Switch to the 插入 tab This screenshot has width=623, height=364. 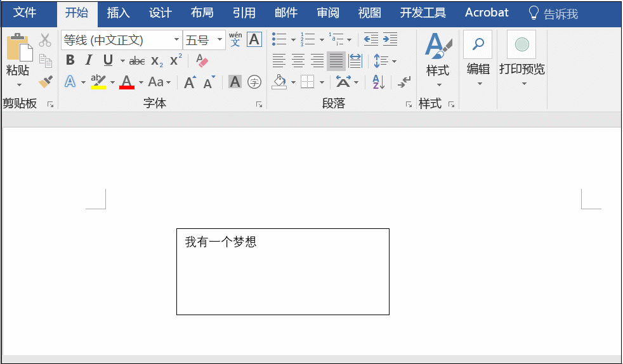(119, 13)
